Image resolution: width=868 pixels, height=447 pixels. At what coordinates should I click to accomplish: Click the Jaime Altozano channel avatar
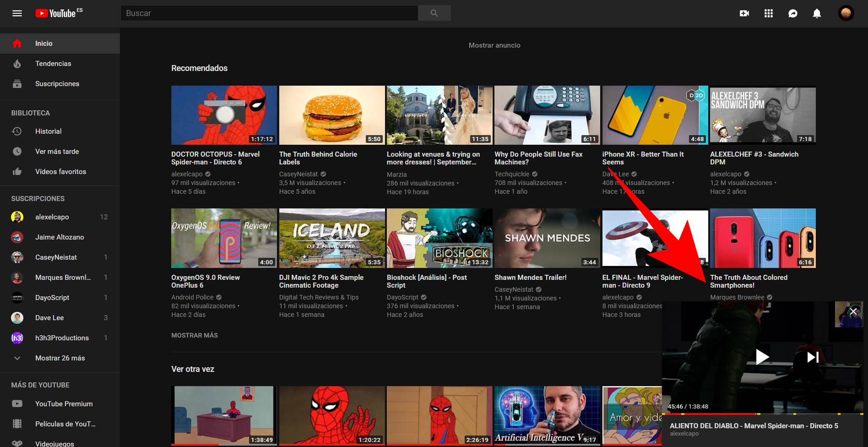pos(17,237)
